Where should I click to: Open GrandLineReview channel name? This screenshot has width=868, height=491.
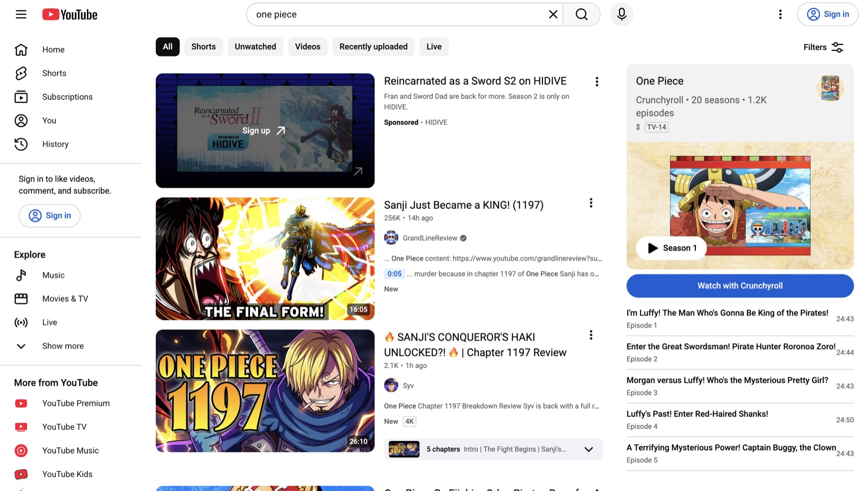[430, 238]
